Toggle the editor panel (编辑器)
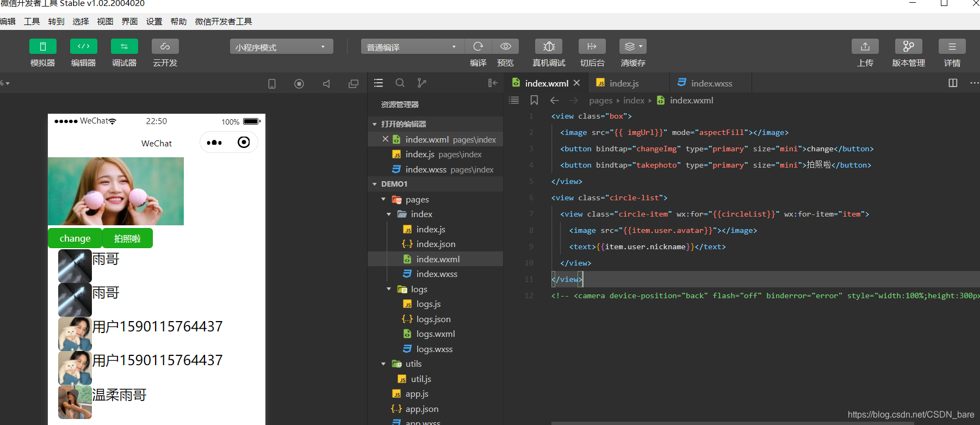Viewport: 980px width, 425px height. point(83,46)
